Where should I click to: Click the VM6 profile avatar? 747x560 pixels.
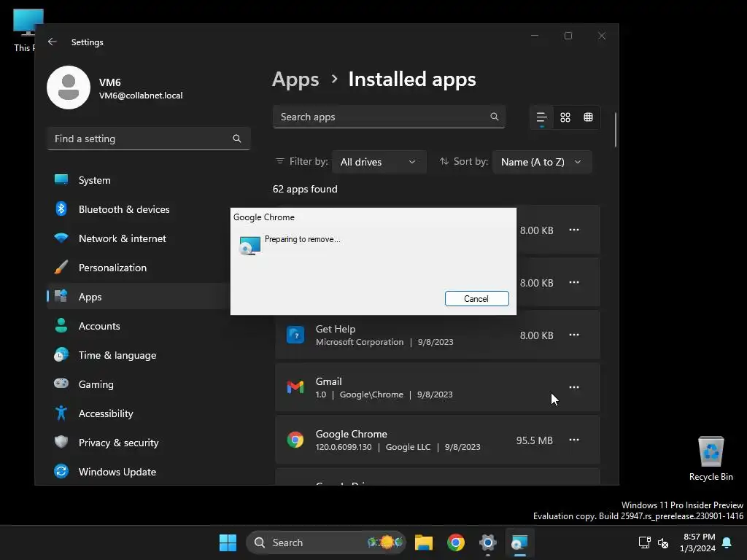(x=69, y=87)
